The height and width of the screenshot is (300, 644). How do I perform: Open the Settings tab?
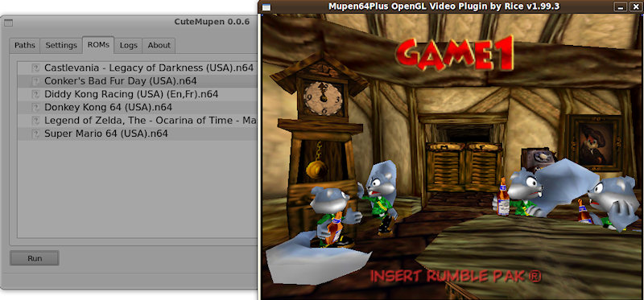coord(61,46)
